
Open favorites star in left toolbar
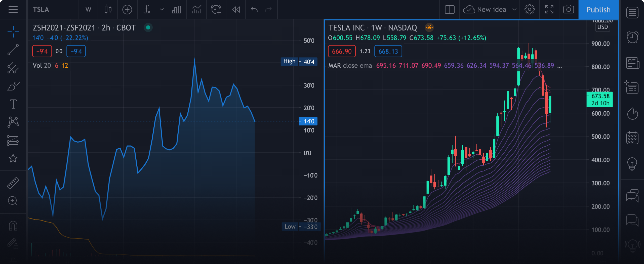[x=13, y=158]
